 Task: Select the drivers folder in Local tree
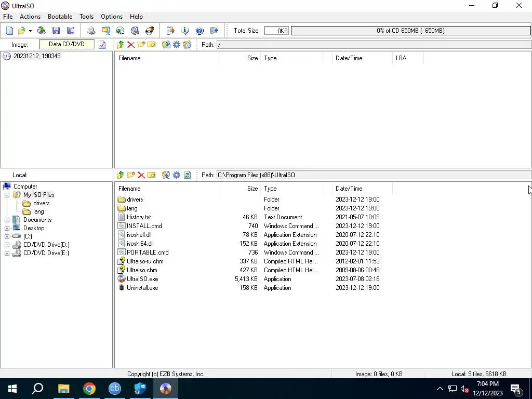click(42, 203)
